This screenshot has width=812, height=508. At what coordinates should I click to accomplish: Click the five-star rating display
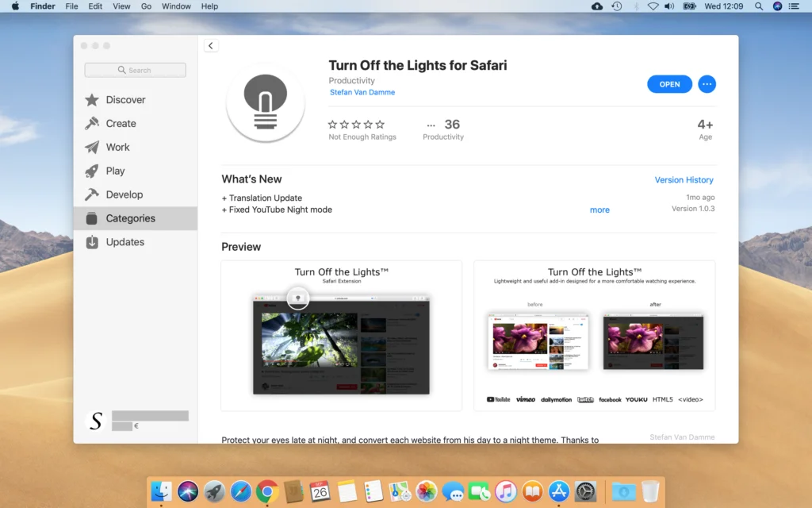356,125
